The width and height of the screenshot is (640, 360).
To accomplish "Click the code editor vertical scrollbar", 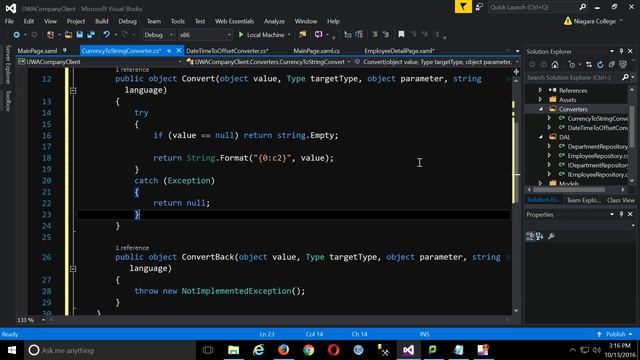I will pos(516,195).
